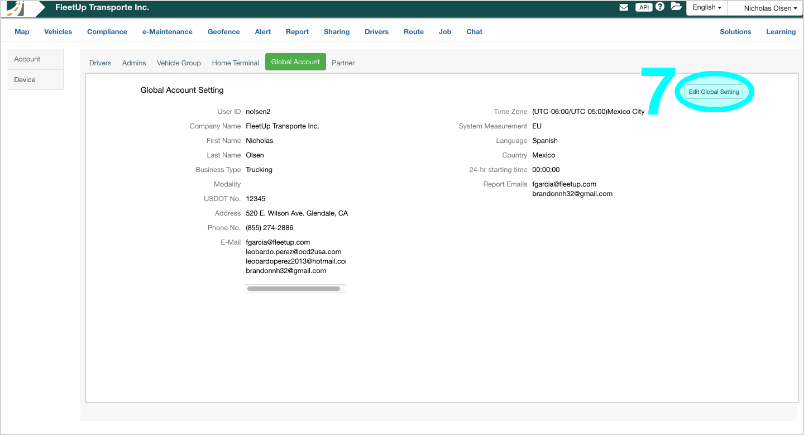This screenshot has width=804, height=435.
Task: Open the Vehicles menu
Action: (58, 32)
